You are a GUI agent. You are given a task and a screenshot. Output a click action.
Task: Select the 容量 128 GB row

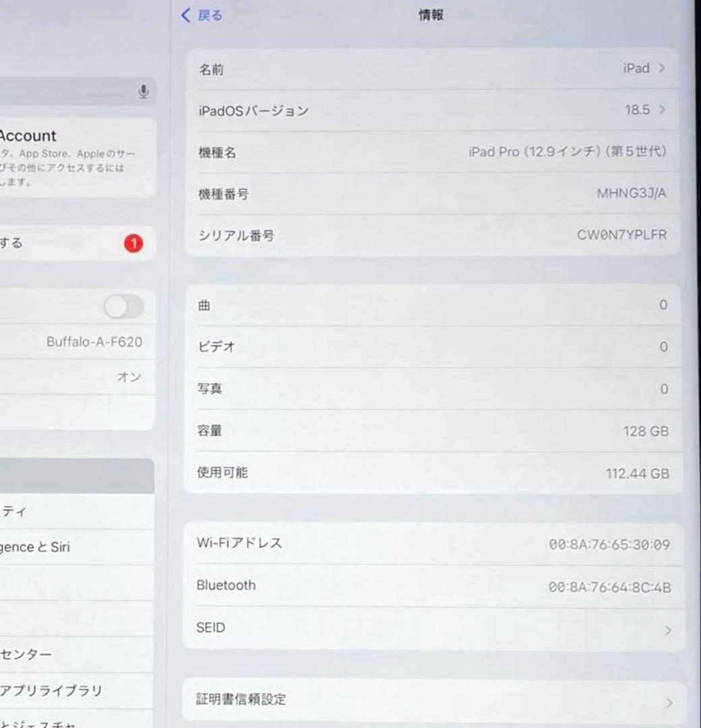[x=431, y=431]
